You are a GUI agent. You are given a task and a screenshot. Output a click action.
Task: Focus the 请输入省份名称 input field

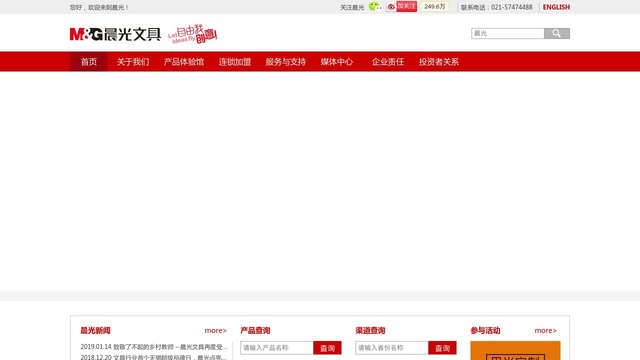tap(392, 348)
